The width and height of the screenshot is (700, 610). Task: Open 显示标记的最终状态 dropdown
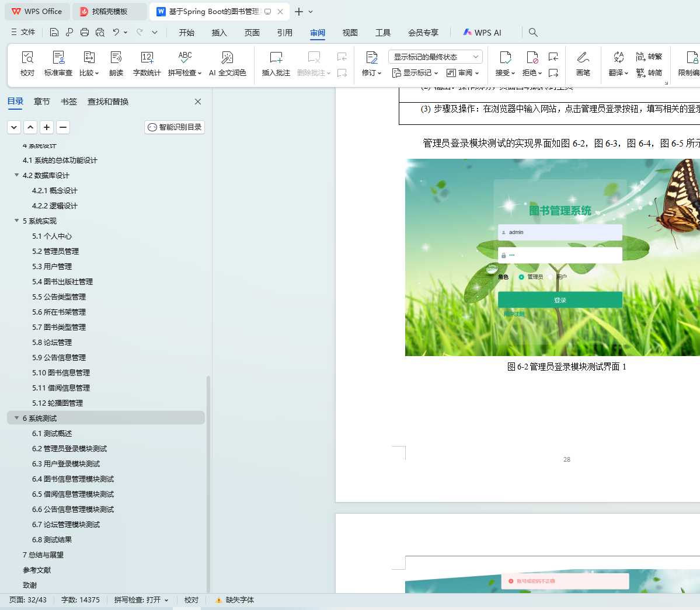436,57
